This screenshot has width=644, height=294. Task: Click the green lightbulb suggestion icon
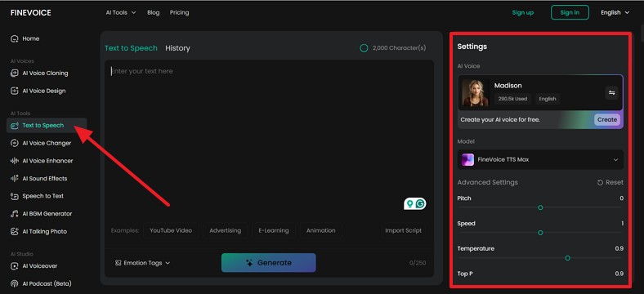pos(409,203)
